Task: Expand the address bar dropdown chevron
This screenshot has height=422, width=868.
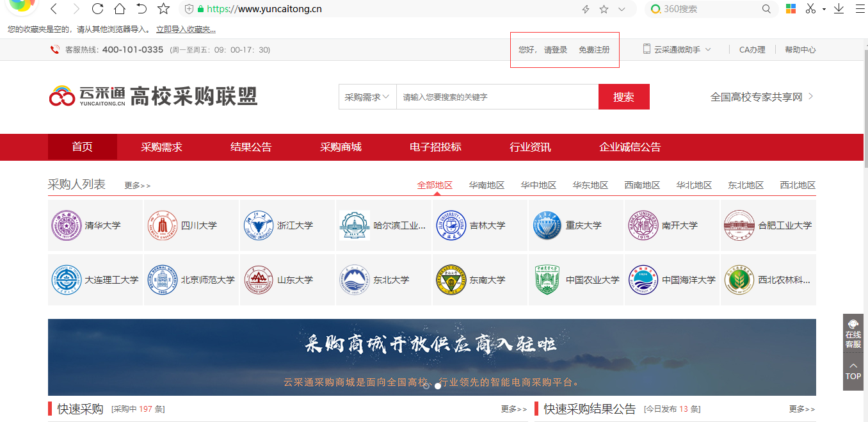Action: 622,9
